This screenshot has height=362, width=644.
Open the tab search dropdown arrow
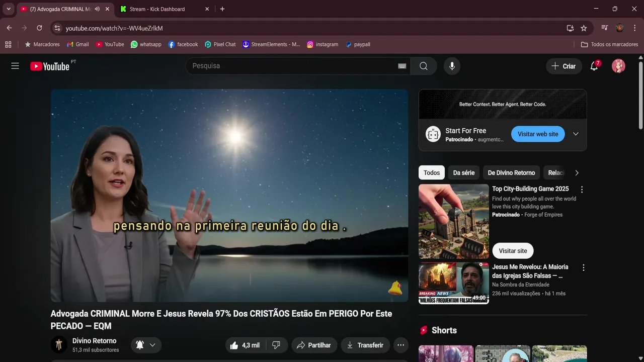(9, 9)
